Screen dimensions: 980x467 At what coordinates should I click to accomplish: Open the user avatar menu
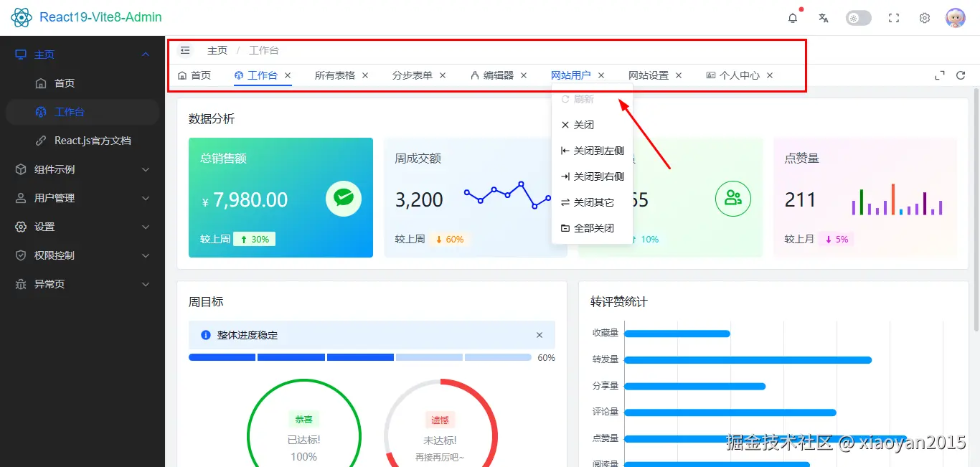coord(956,18)
